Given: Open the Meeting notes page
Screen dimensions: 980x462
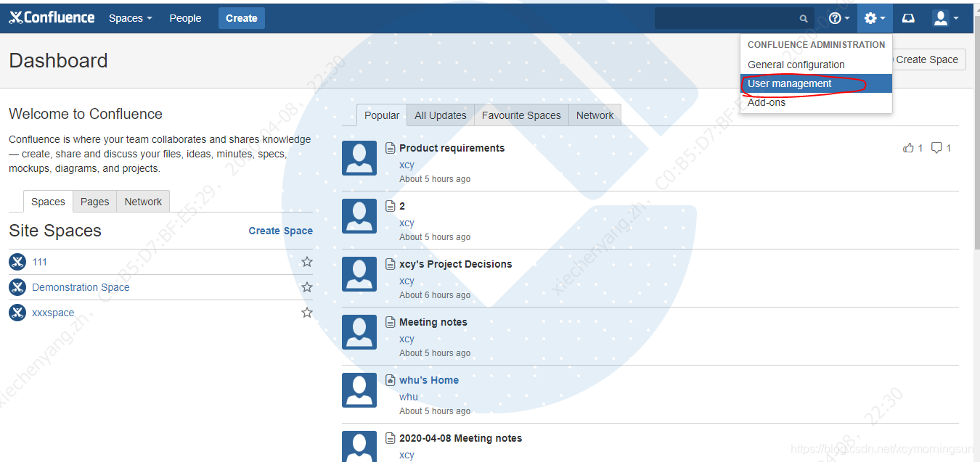Looking at the screenshot, I should pyautogui.click(x=433, y=322).
